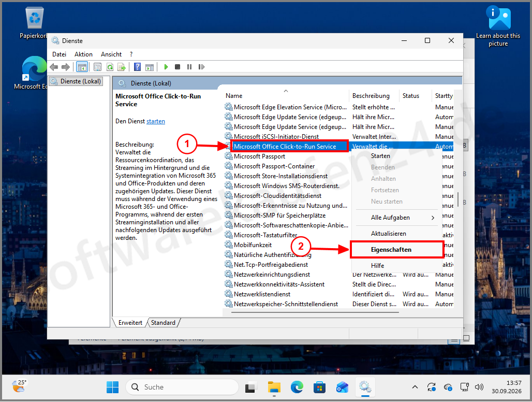Choose Aktualisieren in the context menu
Viewport: 532px width, 402px height.
coord(395,234)
